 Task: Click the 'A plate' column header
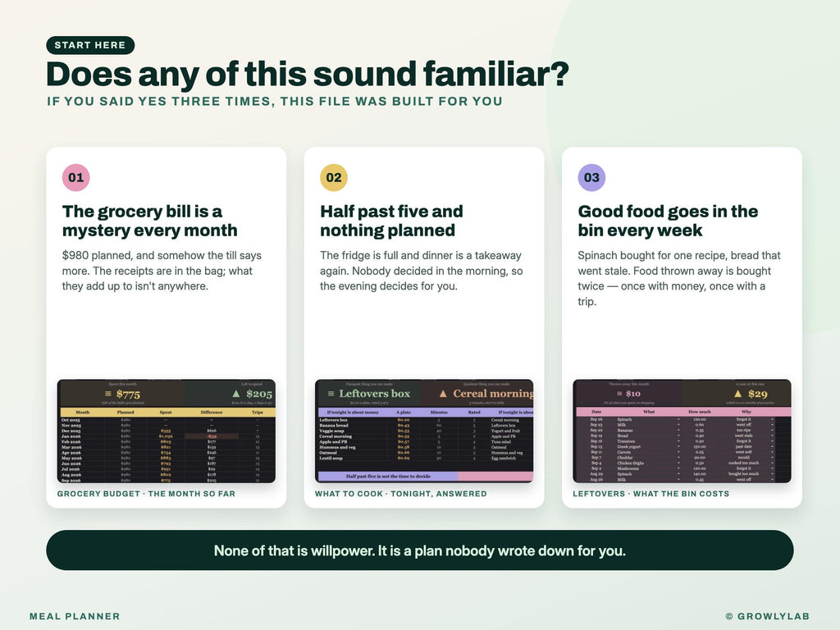click(404, 413)
